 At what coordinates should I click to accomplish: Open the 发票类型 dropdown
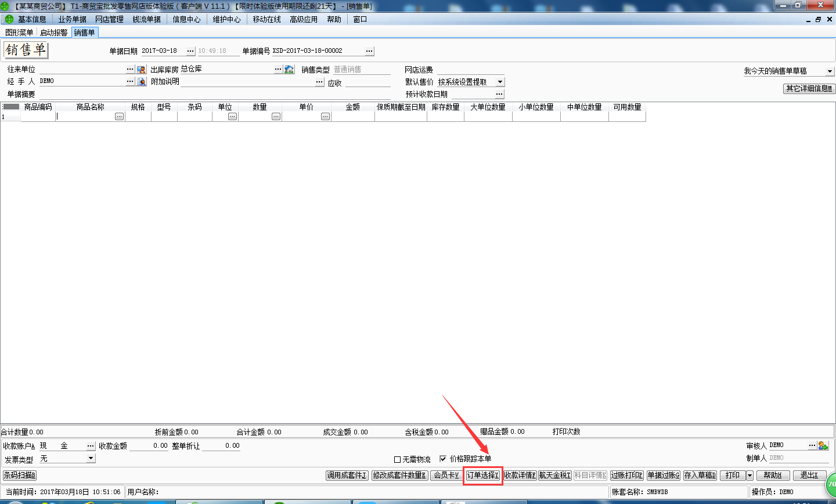pos(90,458)
